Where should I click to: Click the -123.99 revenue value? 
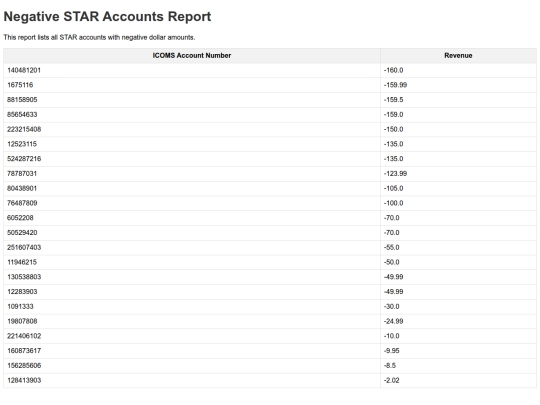pos(395,174)
